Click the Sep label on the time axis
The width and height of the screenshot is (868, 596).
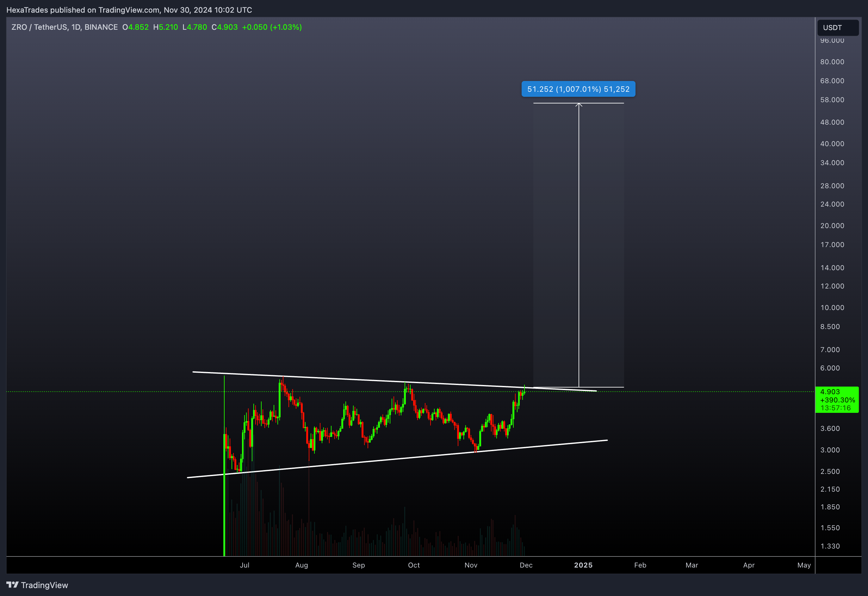(x=358, y=565)
